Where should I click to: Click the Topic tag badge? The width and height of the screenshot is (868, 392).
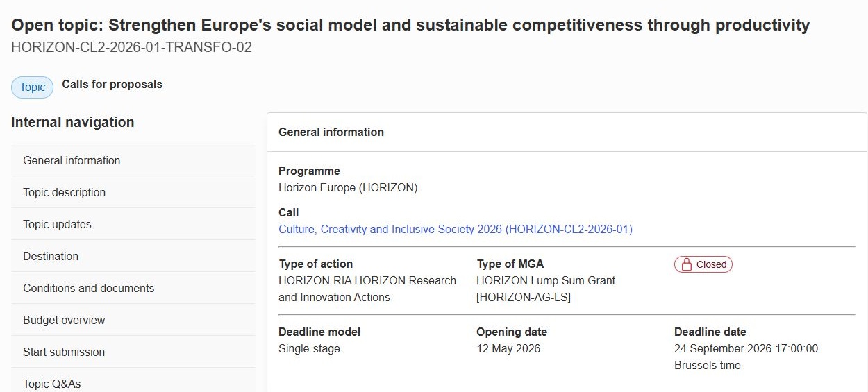33,87
